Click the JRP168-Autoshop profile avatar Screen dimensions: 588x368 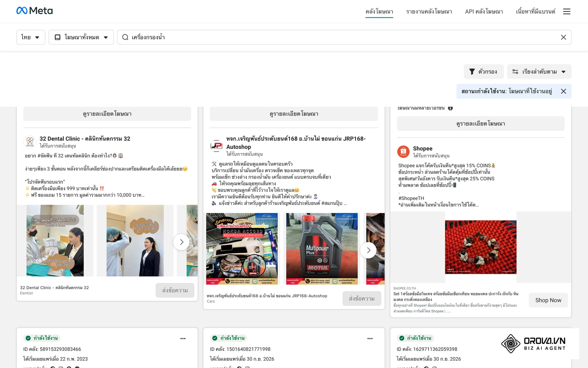coord(216,146)
